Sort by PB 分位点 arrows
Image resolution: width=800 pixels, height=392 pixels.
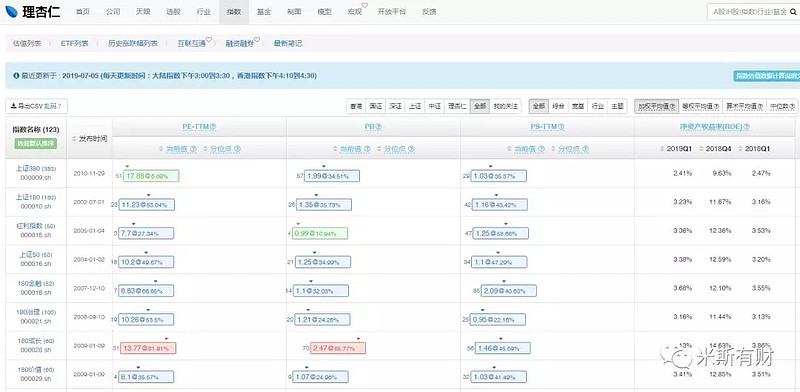click(x=380, y=149)
